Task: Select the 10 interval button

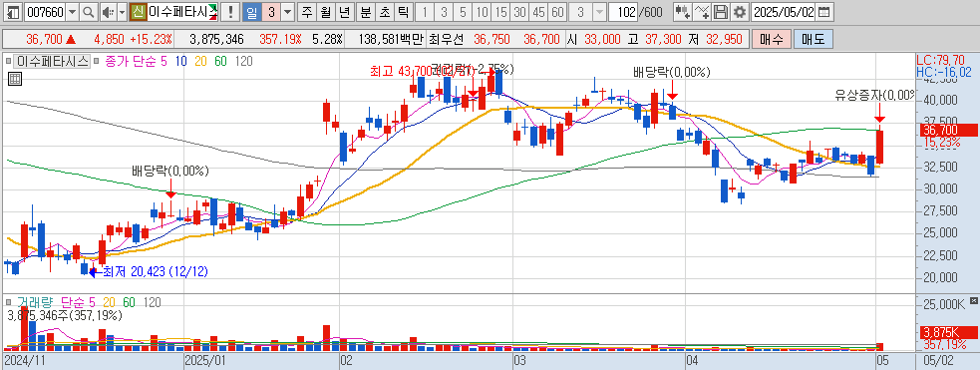Action: point(482,12)
